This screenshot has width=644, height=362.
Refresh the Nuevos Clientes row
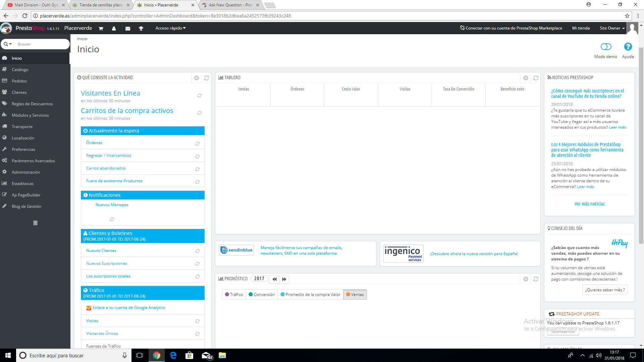point(197,251)
